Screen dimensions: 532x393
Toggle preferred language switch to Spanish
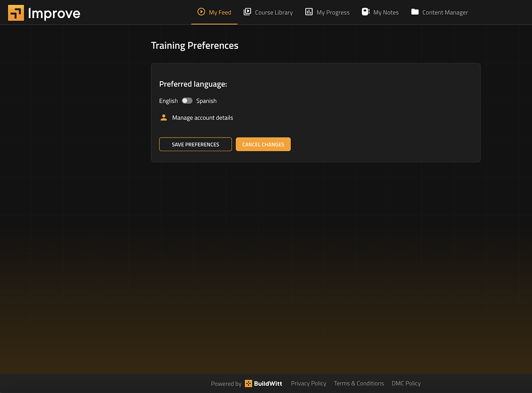click(187, 101)
